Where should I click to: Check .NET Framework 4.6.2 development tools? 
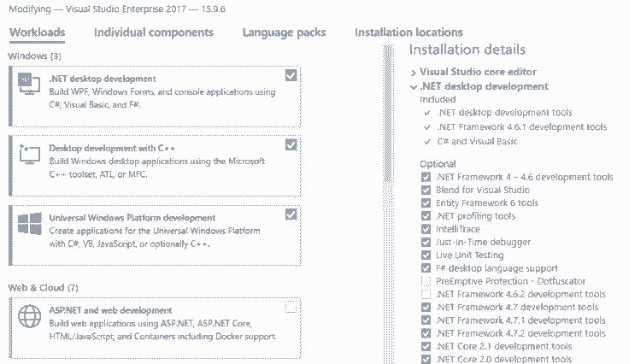(426, 294)
